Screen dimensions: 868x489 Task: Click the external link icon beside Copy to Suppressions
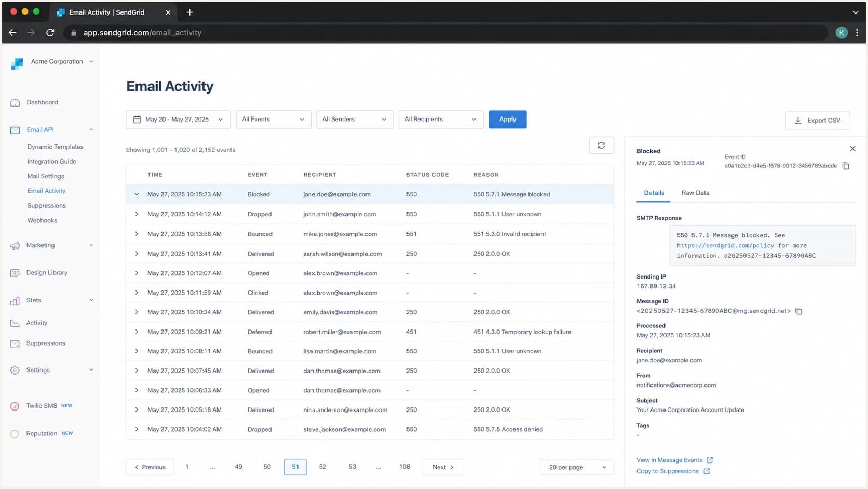click(707, 471)
